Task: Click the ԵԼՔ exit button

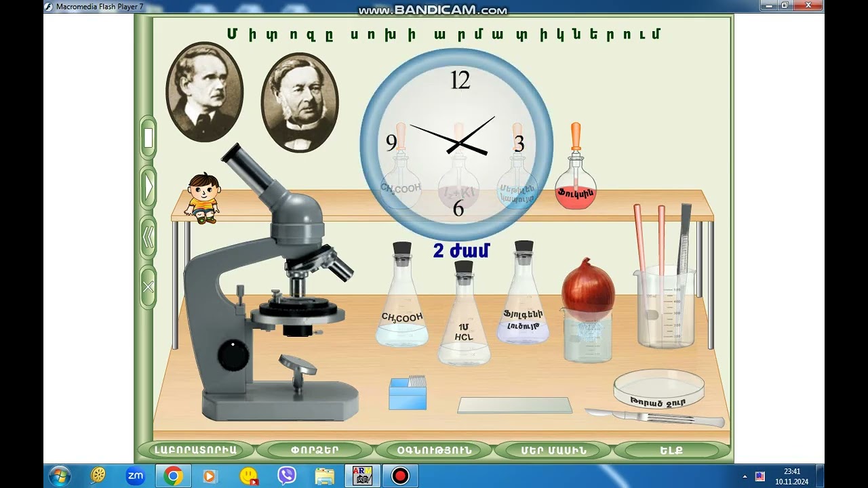Action: (x=671, y=450)
